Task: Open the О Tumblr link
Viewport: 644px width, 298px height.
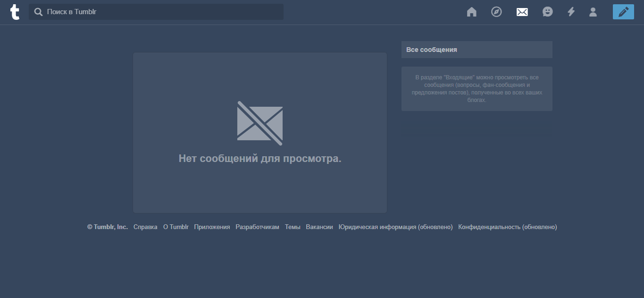Action: (x=175, y=227)
